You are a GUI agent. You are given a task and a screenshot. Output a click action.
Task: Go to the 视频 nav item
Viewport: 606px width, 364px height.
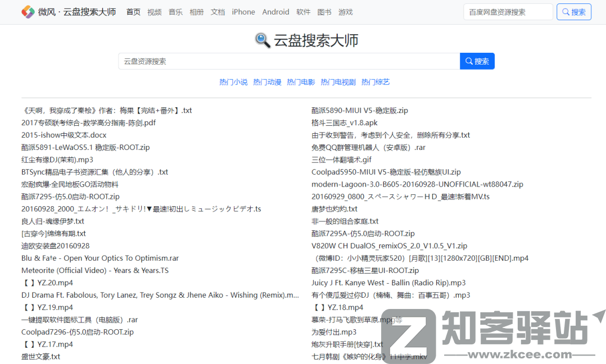154,12
